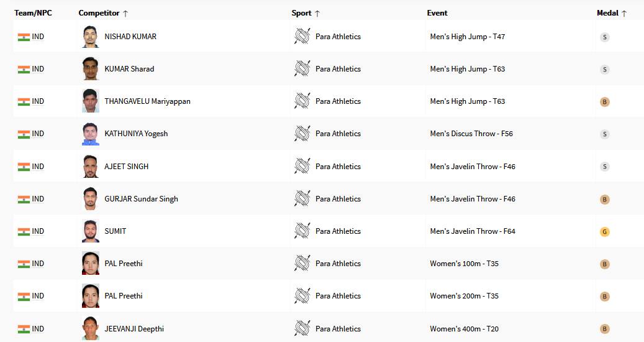Click Para Athletics icon in Jeevanji Deepthi row

(x=302, y=328)
